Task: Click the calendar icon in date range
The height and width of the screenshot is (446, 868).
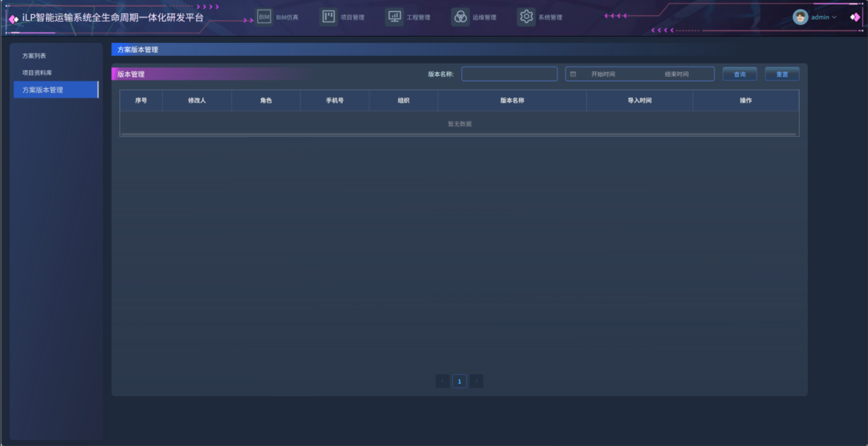Action: coord(573,74)
